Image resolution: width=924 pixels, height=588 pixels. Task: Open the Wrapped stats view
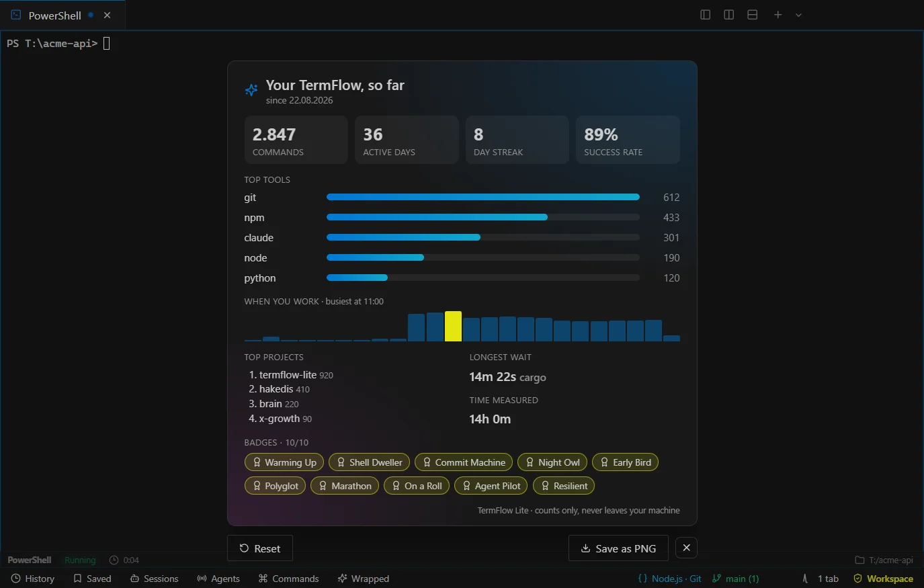363,579
